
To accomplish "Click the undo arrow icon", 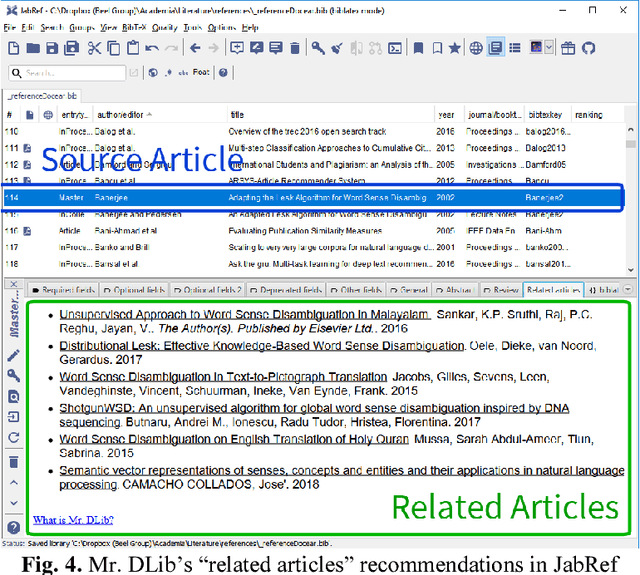I will (152, 47).
